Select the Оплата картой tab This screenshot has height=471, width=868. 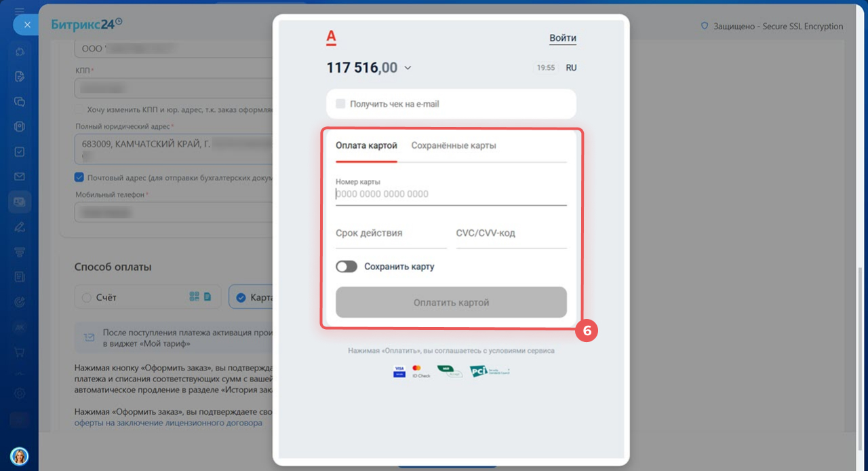tap(366, 145)
